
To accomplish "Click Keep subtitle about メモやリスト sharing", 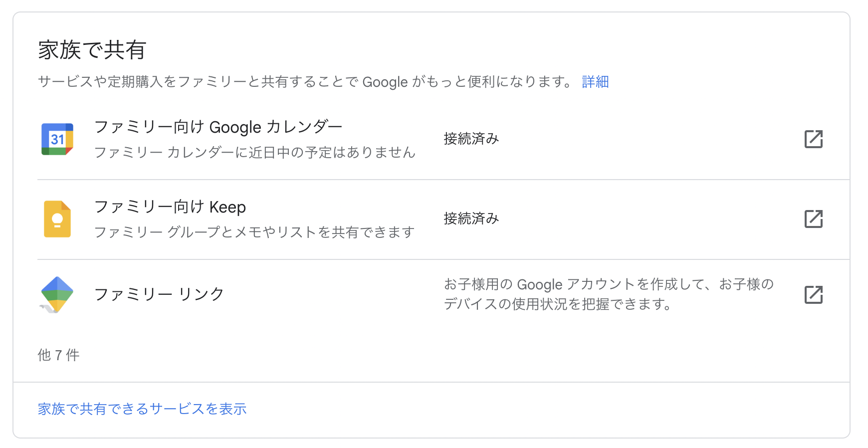I will tap(254, 232).
